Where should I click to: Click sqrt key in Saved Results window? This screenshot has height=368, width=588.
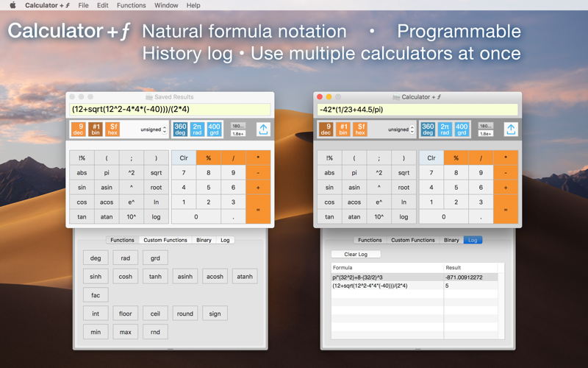pos(156,173)
